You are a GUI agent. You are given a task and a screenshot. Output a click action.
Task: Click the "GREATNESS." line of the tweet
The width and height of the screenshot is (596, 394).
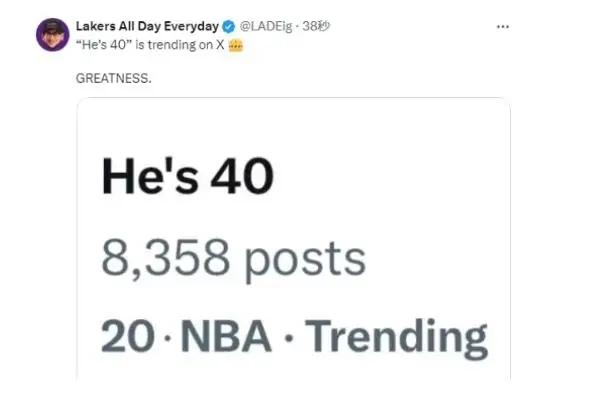[113, 78]
